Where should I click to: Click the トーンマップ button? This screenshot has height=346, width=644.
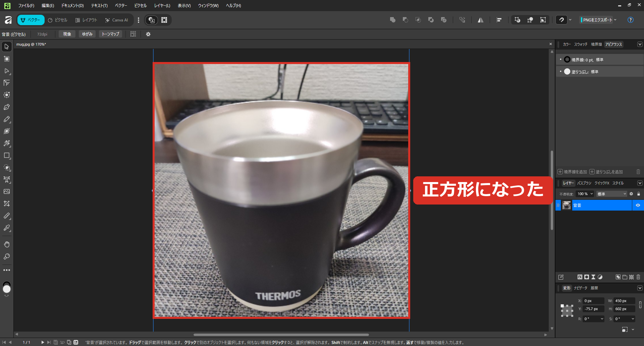tap(111, 34)
